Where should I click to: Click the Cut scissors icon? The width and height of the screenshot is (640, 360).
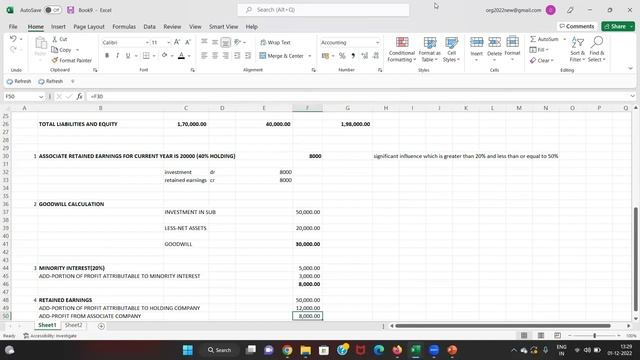pyautogui.click(x=55, y=39)
